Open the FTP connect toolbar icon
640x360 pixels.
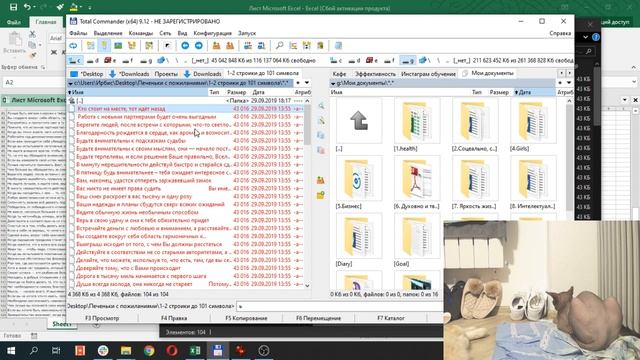pyautogui.click(x=248, y=46)
